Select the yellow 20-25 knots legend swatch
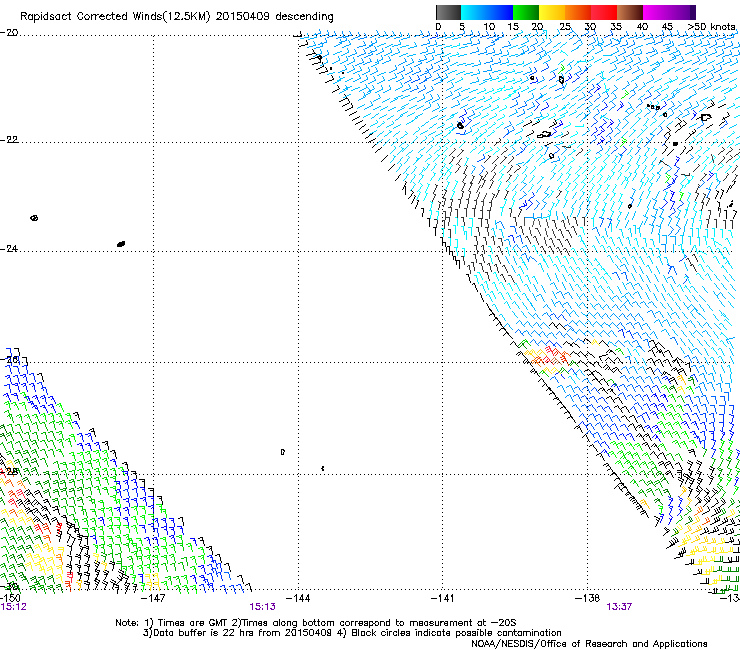The width and height of the screenshot is (740, 650). [x=552, y=12]
